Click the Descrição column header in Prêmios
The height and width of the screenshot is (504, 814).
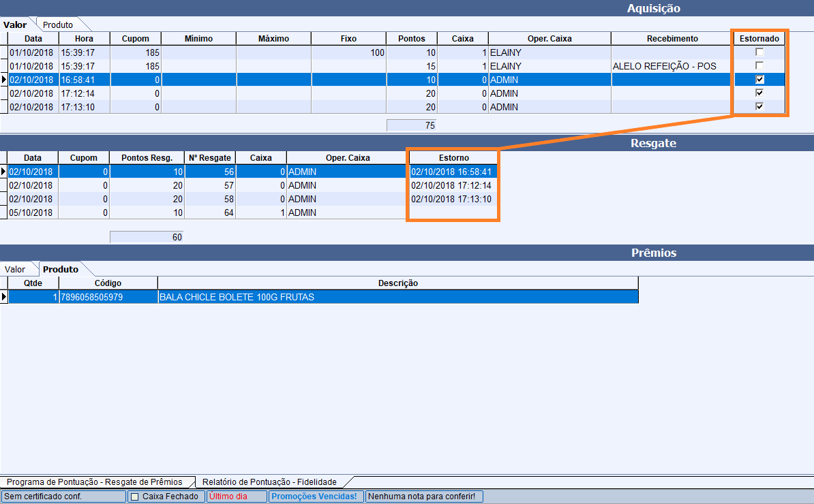click(397, 283)
